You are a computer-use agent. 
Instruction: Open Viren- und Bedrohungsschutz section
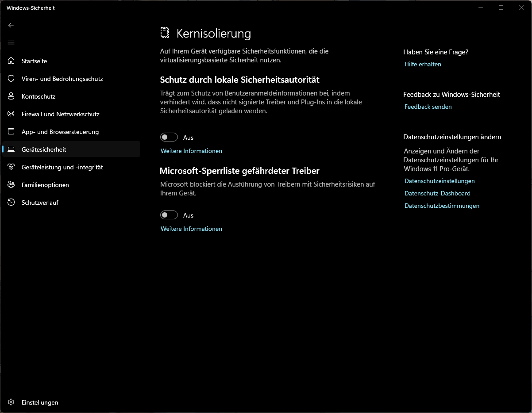point(71,79)
